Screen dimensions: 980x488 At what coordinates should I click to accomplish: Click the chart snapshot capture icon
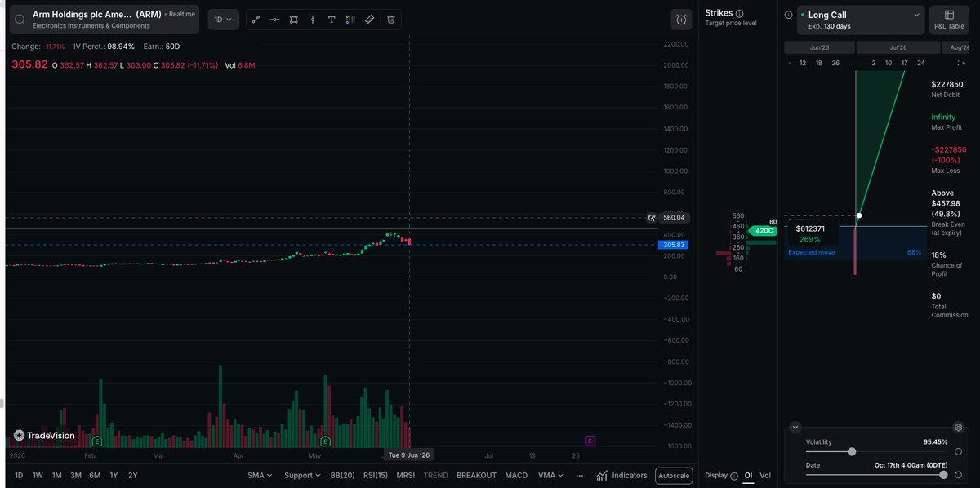coord(681,20)
